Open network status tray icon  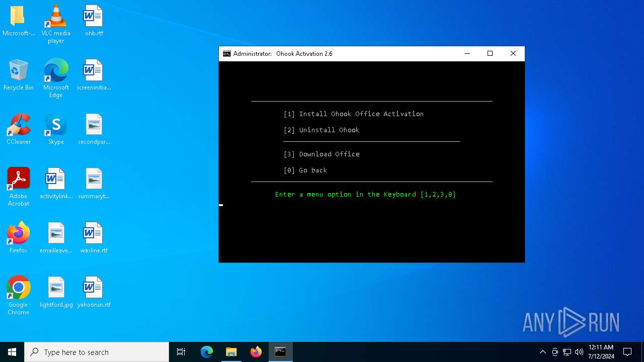[567, 352]
